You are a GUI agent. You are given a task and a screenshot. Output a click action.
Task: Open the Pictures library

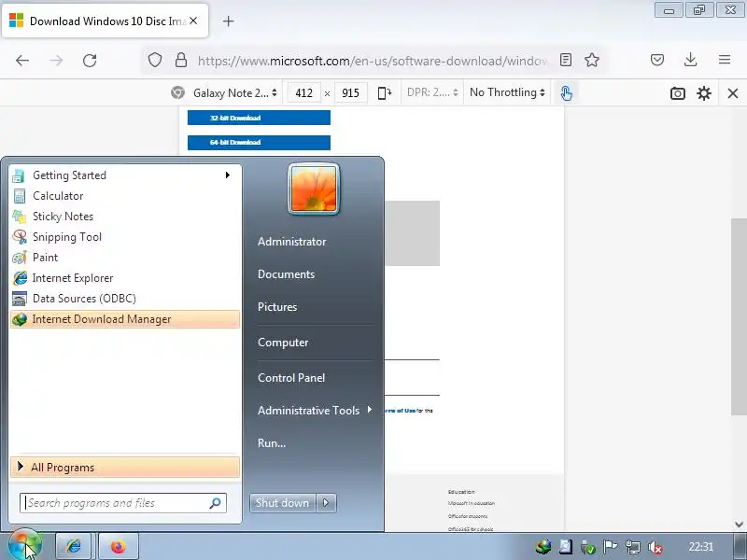(277, 307)
